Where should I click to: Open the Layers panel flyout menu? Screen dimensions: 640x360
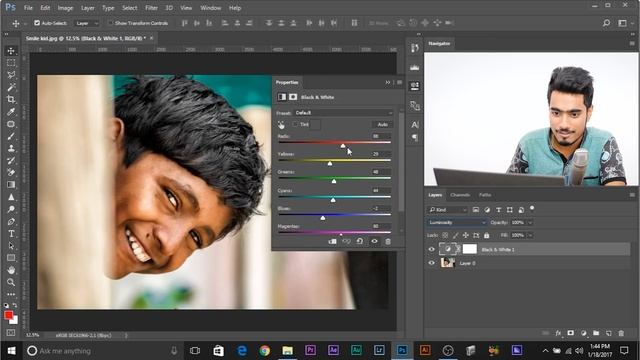click(x=632, y=195)
